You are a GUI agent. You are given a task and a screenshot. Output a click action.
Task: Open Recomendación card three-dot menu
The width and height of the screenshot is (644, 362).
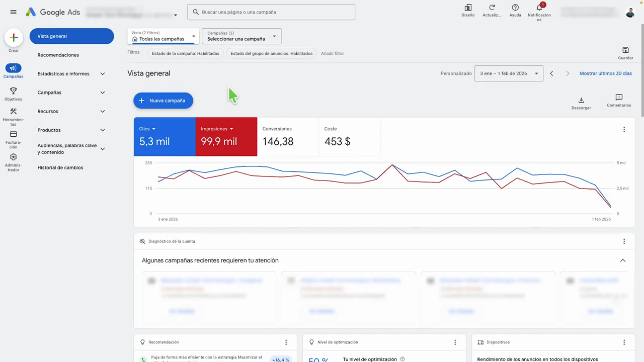286,342
